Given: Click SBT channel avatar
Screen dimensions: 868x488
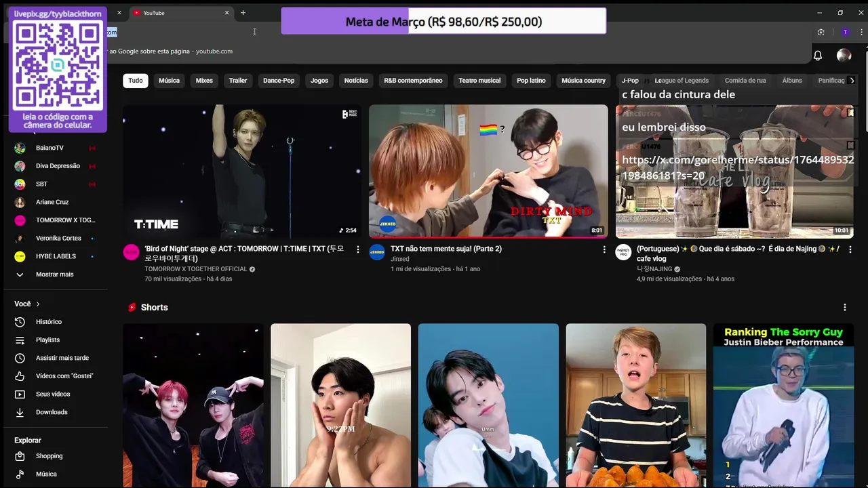Looking at the screenshot, I should pyautogui.click(x=20, y=184).
